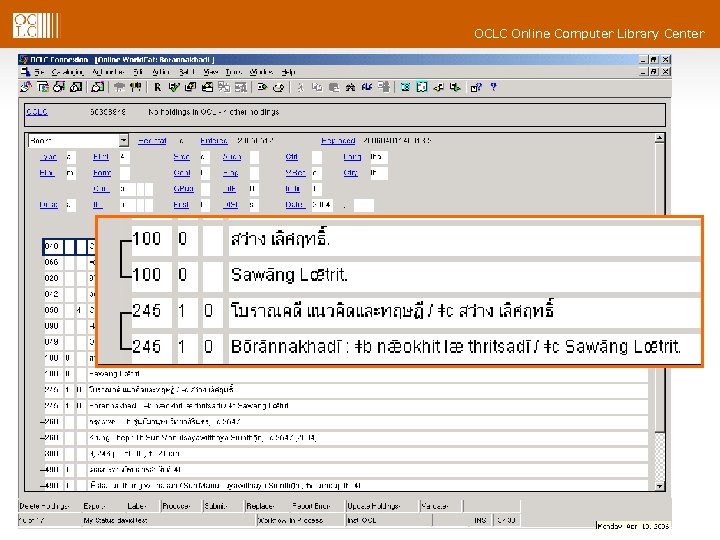The width and height of the screenshot is (720, 540).
Task: Click the Srce fixed field label
Action: tap(181, 157)
